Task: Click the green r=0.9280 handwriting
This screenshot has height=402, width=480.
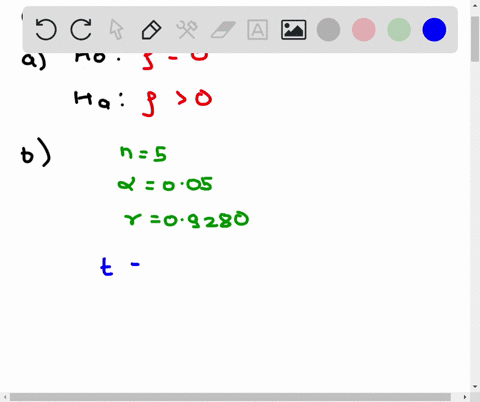Action: click(186, 219)
